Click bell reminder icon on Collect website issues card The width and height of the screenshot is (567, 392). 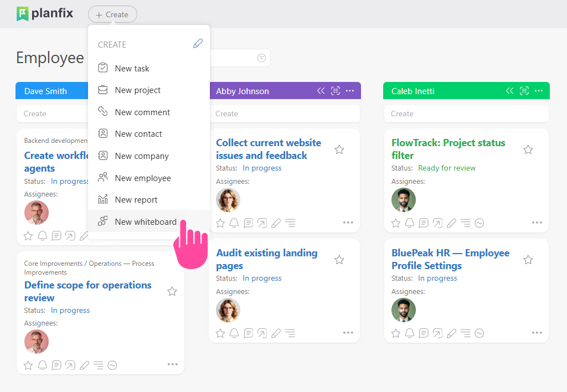[234, 223]
